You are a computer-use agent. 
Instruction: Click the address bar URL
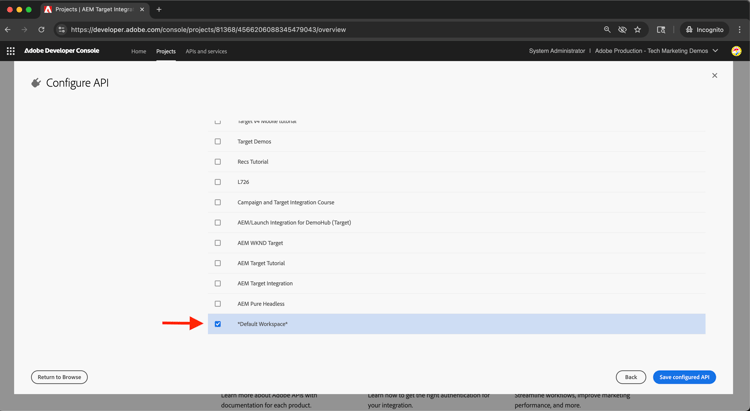208,30
